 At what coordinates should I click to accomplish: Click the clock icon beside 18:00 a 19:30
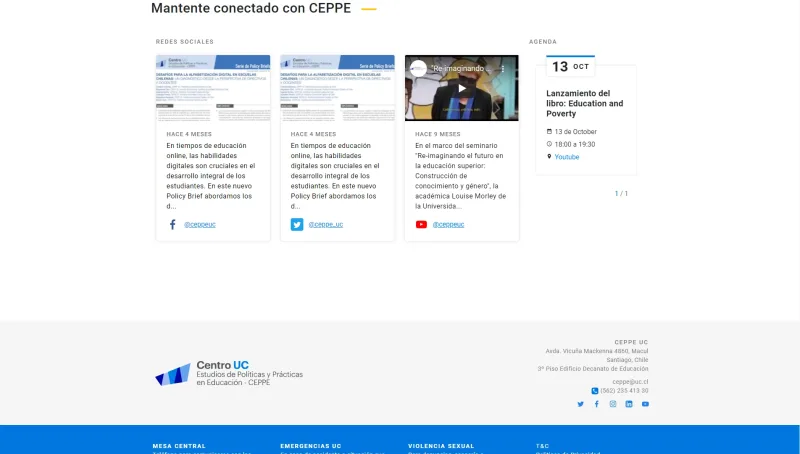pos(549,144)
